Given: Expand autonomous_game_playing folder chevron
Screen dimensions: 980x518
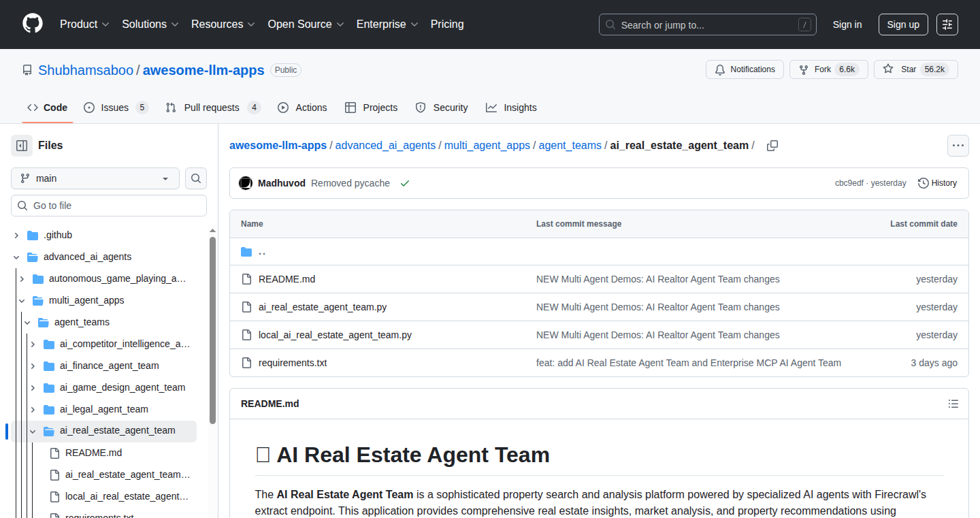Looking at the screenshot, I should click(22, 278).
